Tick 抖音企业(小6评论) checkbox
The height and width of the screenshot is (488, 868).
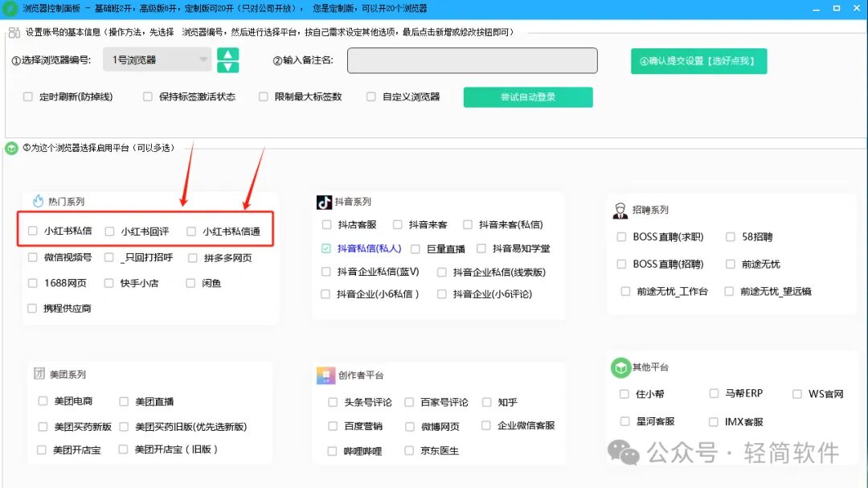coord(442,294)
